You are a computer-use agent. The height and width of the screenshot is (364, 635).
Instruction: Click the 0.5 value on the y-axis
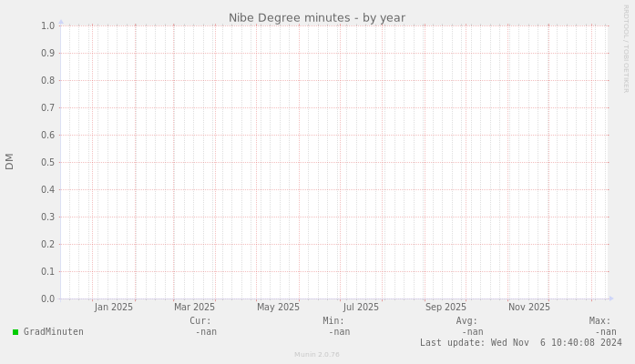[47, 162]
